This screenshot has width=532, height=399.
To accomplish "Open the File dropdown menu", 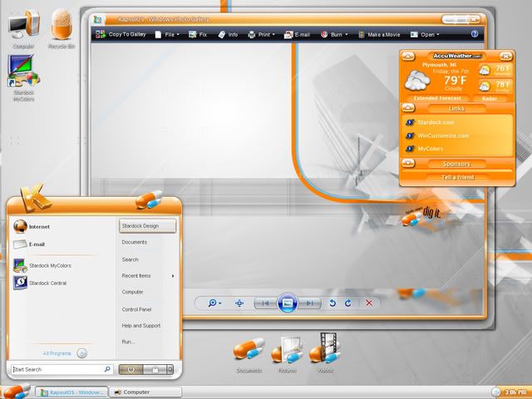I will click(x=171, y=35).
